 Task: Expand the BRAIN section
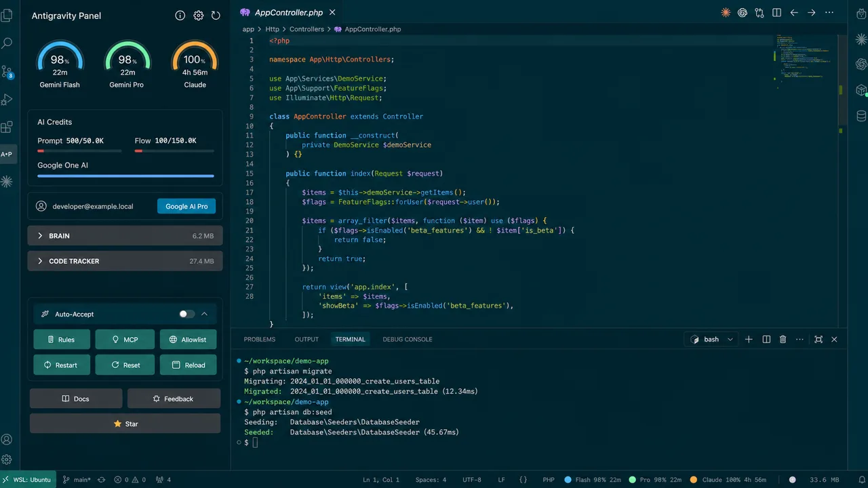(x=125, y=236)
